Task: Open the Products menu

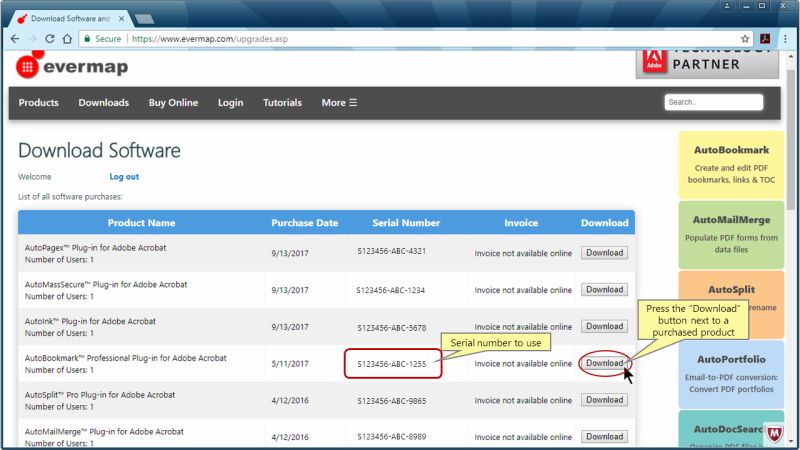Action: [39, 103]
